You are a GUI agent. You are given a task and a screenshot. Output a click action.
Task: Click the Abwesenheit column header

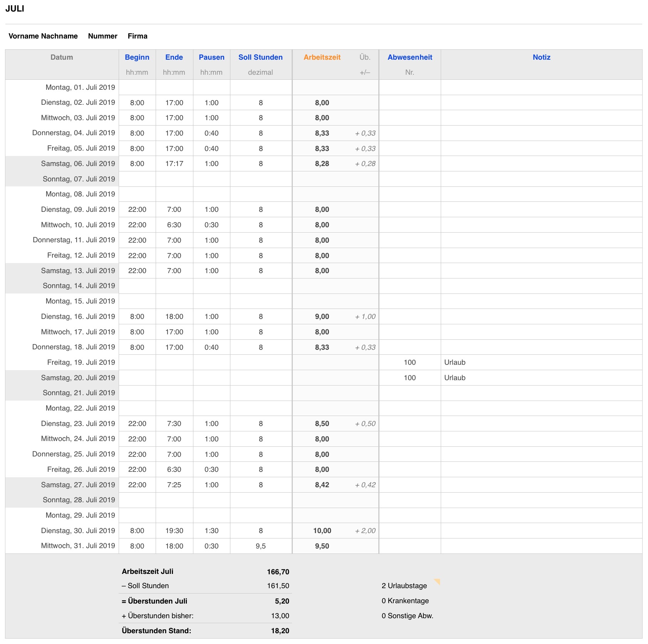click(410, 57)
